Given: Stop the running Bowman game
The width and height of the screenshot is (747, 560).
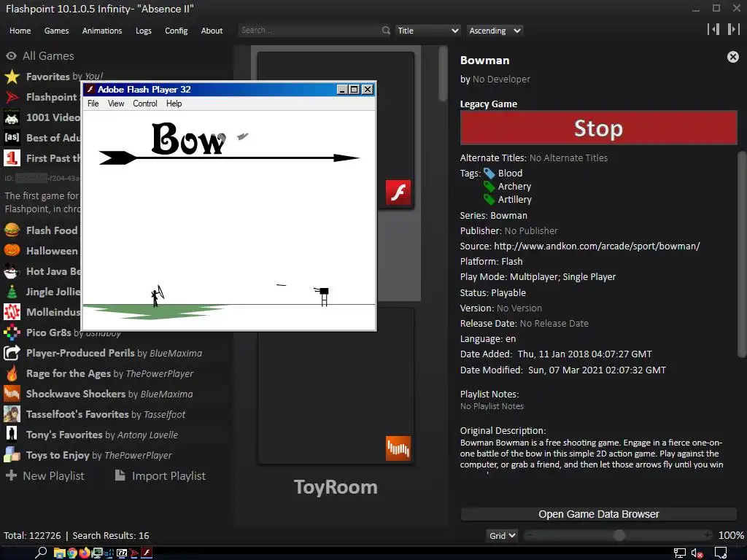Looking at the screenshot, I should point(598,128).
